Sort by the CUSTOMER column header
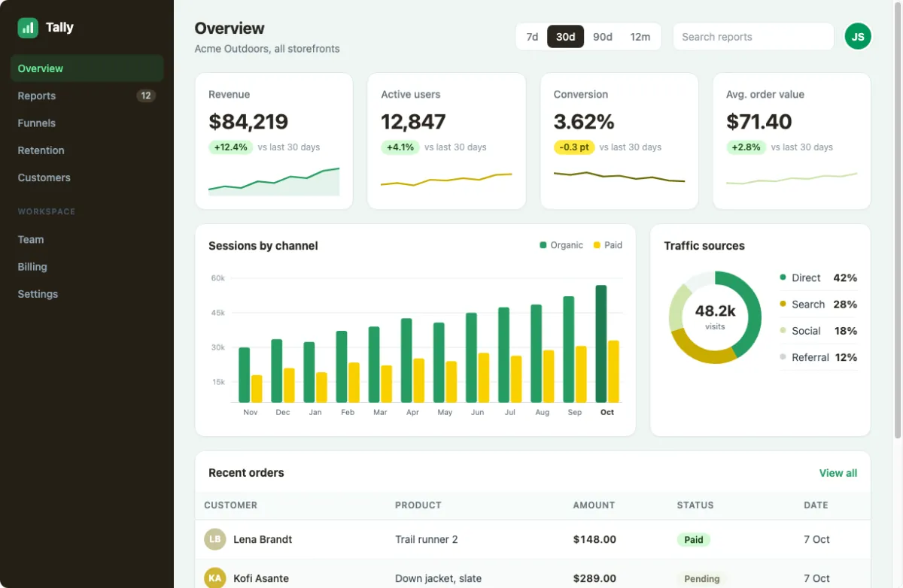 [x=230, y=505]
